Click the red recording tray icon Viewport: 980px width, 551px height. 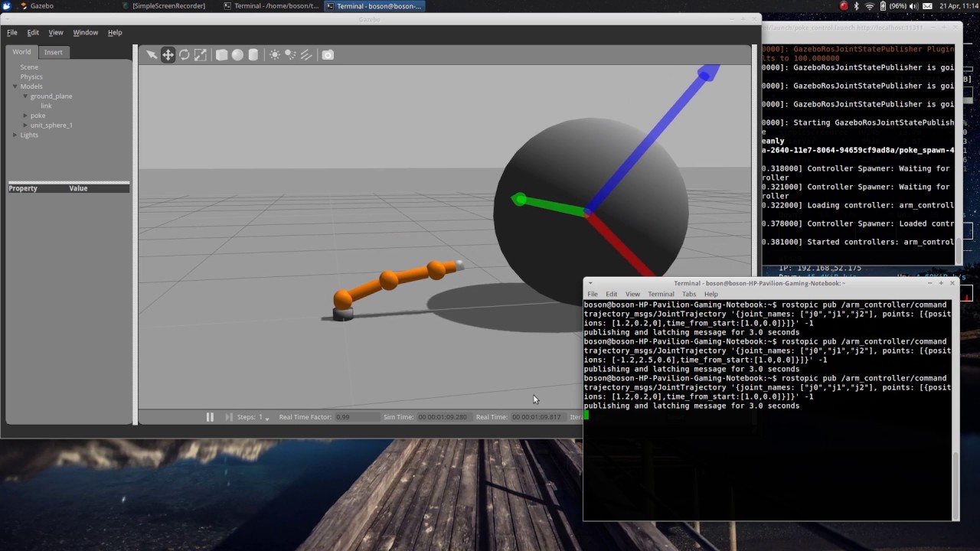coord(844,6)
